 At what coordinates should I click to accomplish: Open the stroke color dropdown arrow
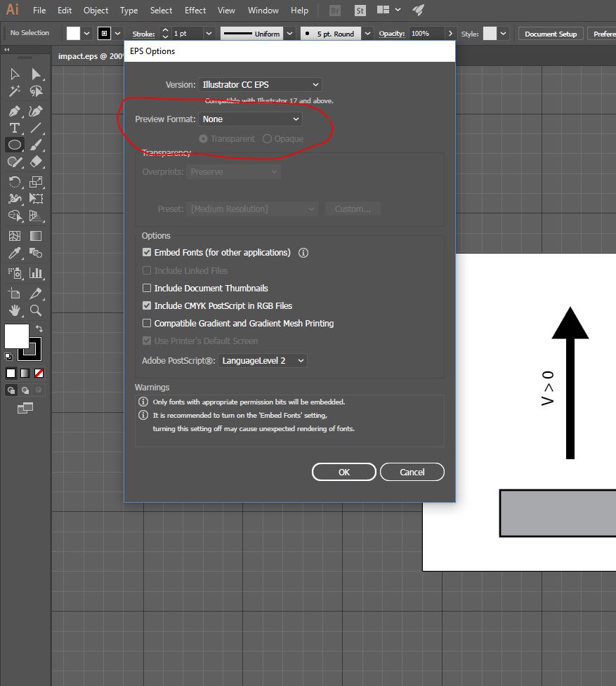[x=118, y=34]
